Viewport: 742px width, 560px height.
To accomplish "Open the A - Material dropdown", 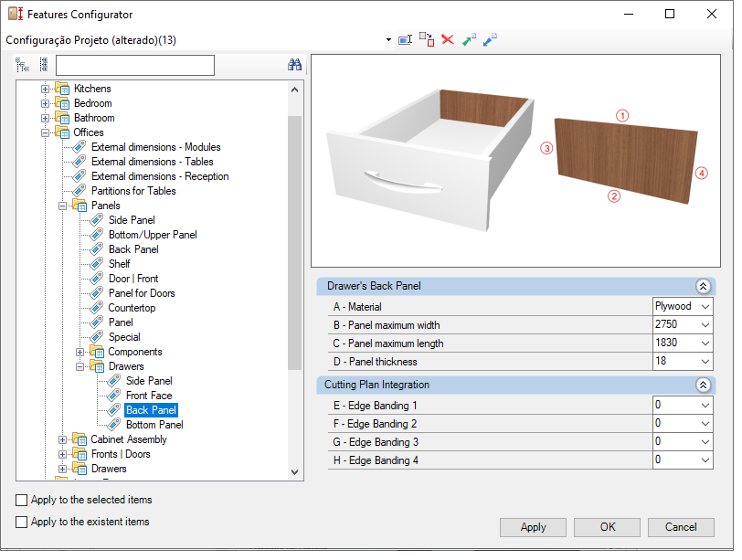I will pos(705,306).
